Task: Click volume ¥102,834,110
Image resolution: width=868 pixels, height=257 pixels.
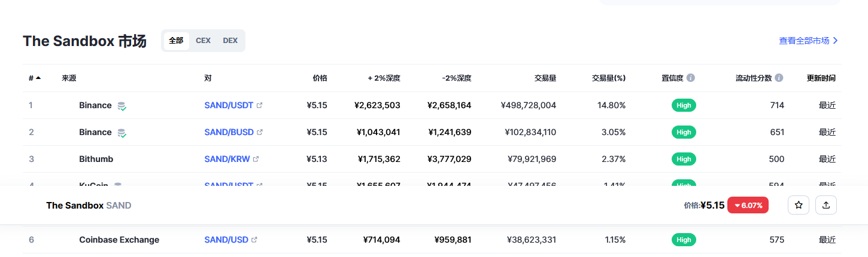Action: 530,132
